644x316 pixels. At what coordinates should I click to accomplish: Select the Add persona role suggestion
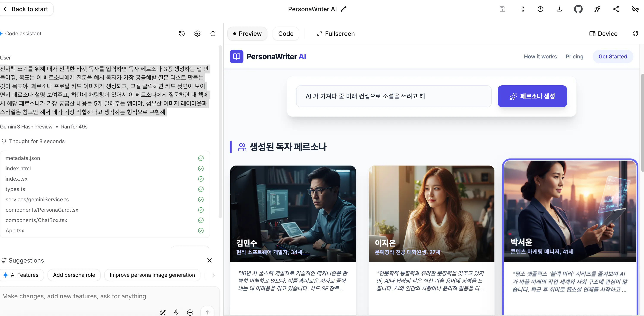(x=74, y=275)
